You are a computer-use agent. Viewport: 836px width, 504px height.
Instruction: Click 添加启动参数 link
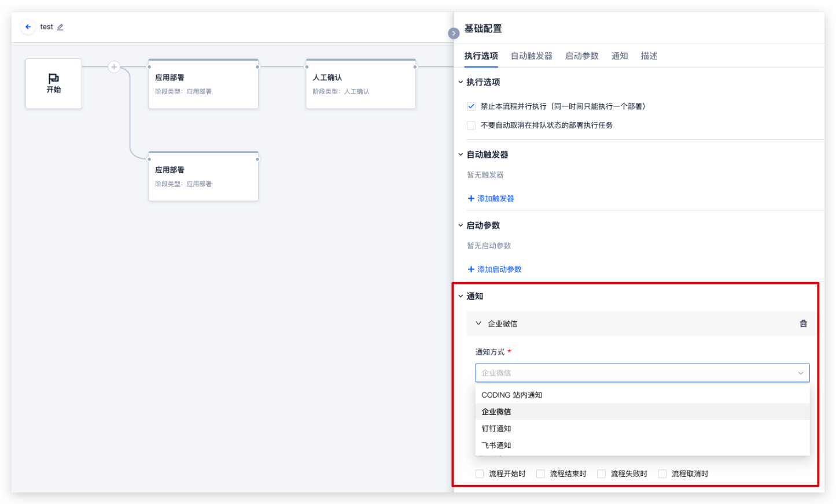coord(494,269)
